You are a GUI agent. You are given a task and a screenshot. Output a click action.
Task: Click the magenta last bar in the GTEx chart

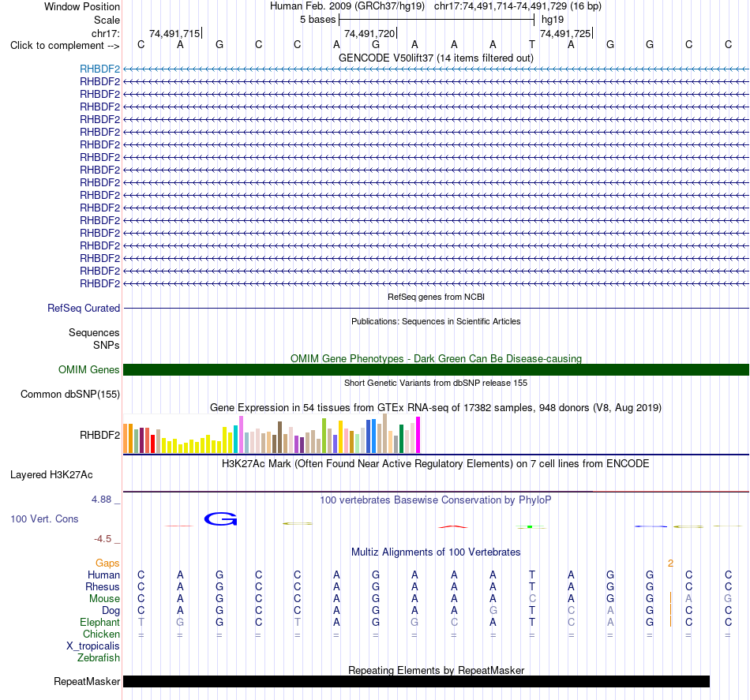418,435
